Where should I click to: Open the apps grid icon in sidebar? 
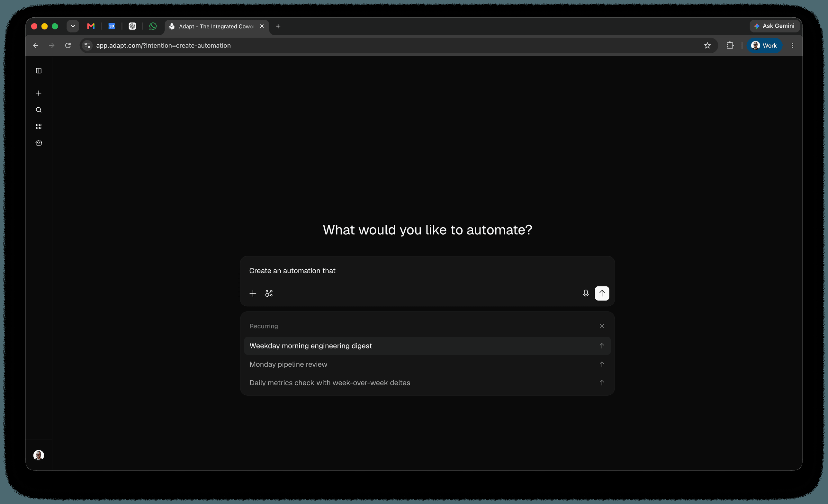(39, 126)
